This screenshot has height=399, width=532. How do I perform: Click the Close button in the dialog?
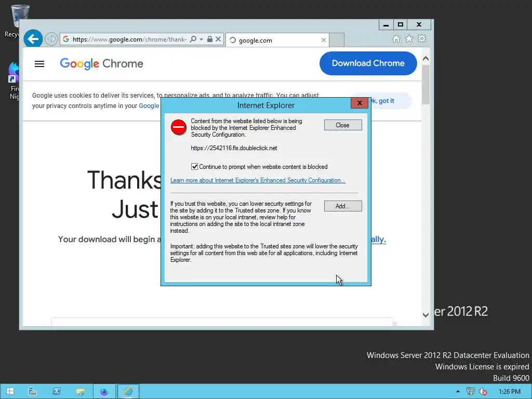[343, 125]
